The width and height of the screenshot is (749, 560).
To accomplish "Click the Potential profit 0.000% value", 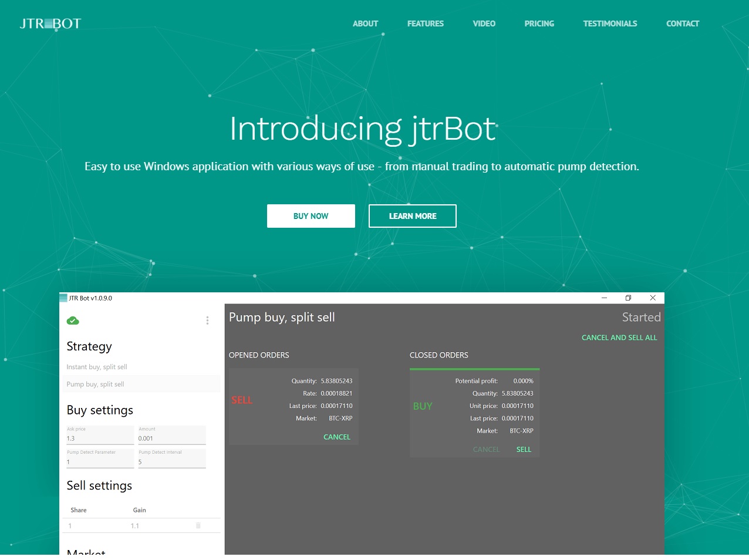I will pos(524,381).
